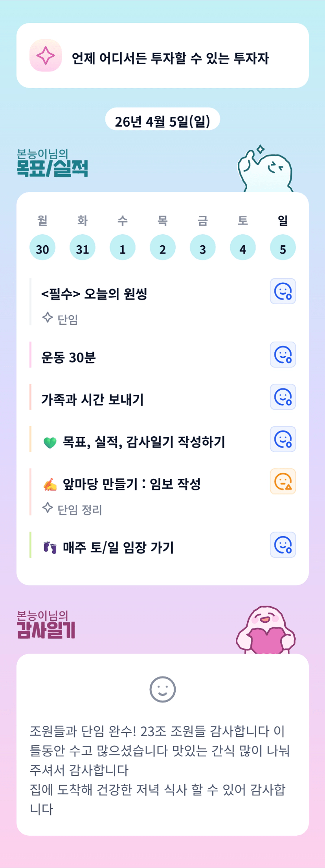Click face icon for 목표, 실적, 감사일기 작성하기
This screenshot has height=868, width=325.
pos(283,439)
